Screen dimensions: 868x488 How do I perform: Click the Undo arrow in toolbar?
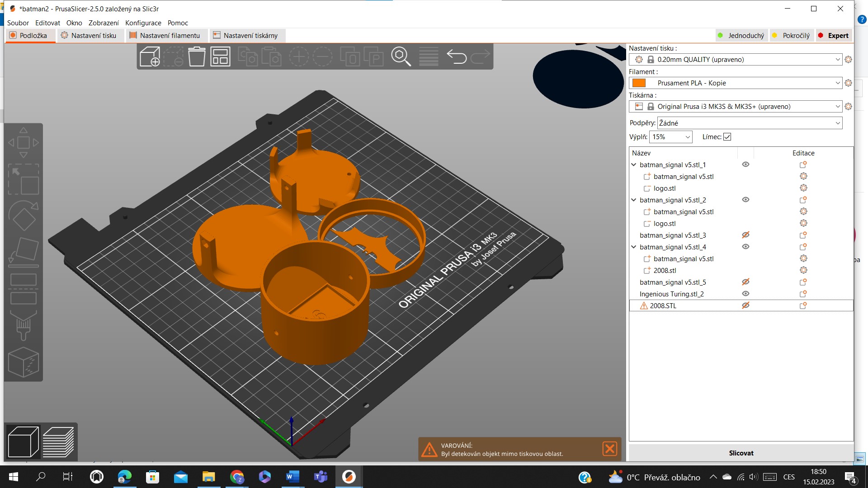[x=457, y=56]
